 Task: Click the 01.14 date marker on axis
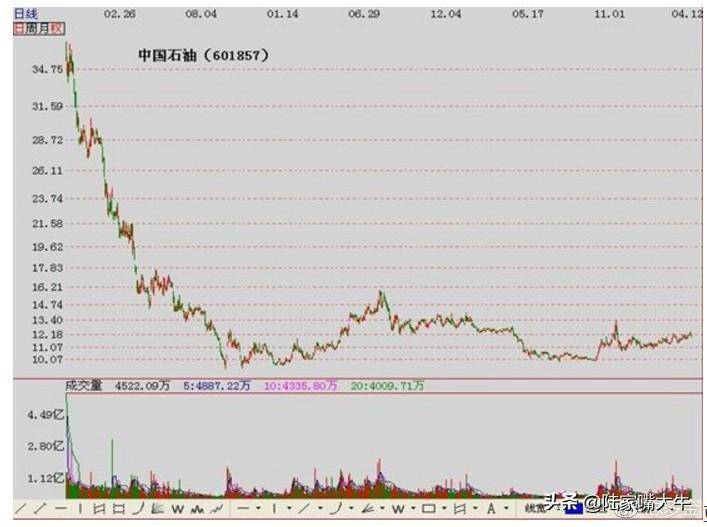pos(283,14)
